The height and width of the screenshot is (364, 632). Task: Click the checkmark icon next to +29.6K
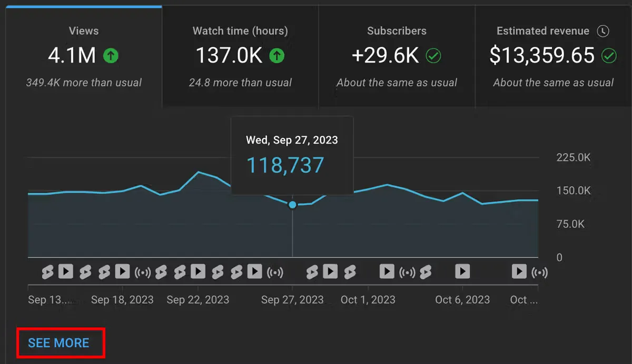point(433,56)
